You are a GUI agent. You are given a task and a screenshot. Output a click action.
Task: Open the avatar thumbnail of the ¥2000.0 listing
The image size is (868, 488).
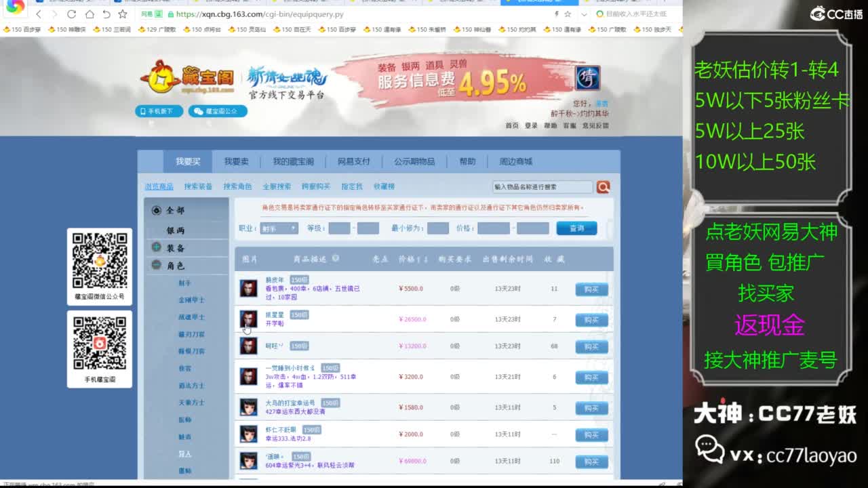(x=249, y=434)
